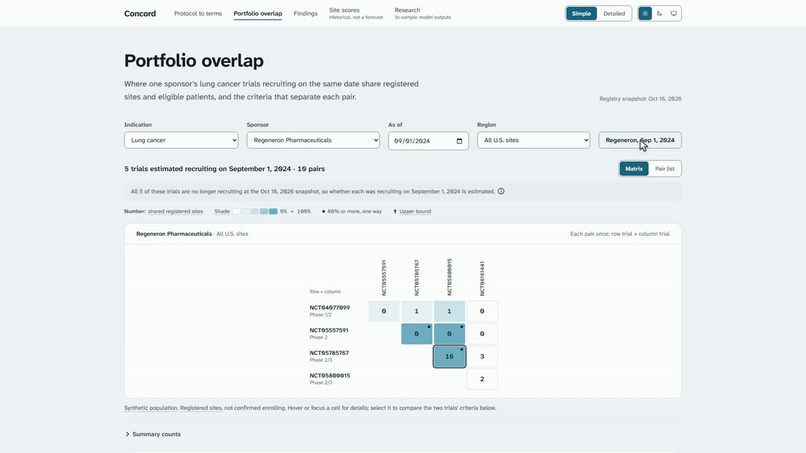Expand the Summary counts section
Image resolution: width=806 pixels, height=453 pixels.
(153, 434)
